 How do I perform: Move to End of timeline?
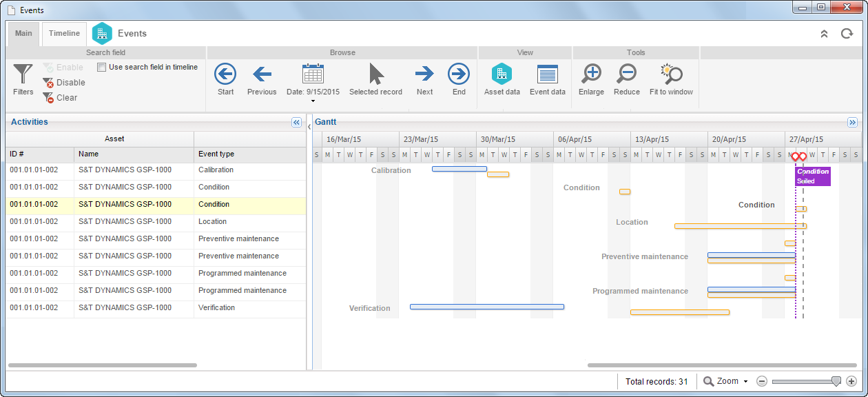pos(459,79)
